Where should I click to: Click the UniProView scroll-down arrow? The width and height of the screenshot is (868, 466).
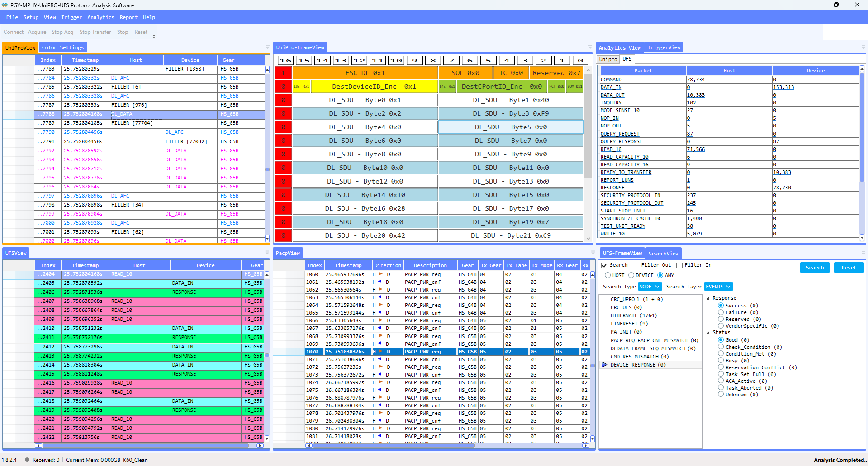[x=267, y=239]
